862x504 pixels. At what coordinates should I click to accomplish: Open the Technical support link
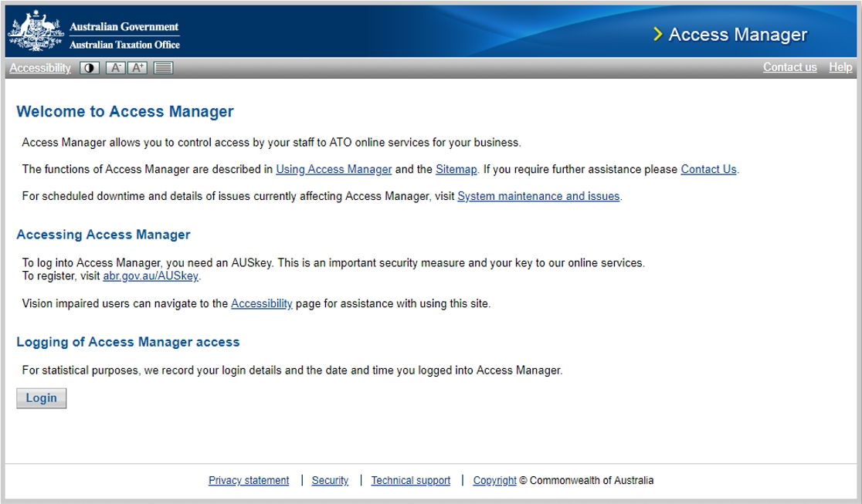tap(410, 480)
